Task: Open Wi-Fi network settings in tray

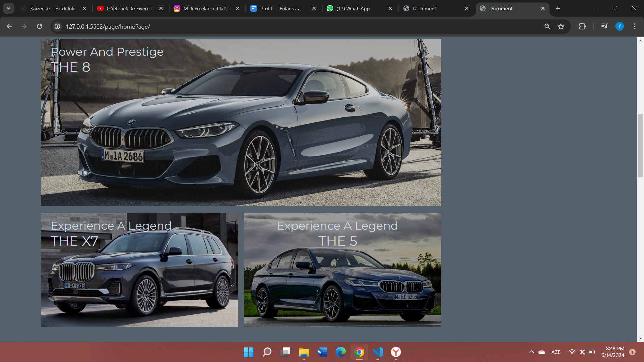Action: click(572, 352)
